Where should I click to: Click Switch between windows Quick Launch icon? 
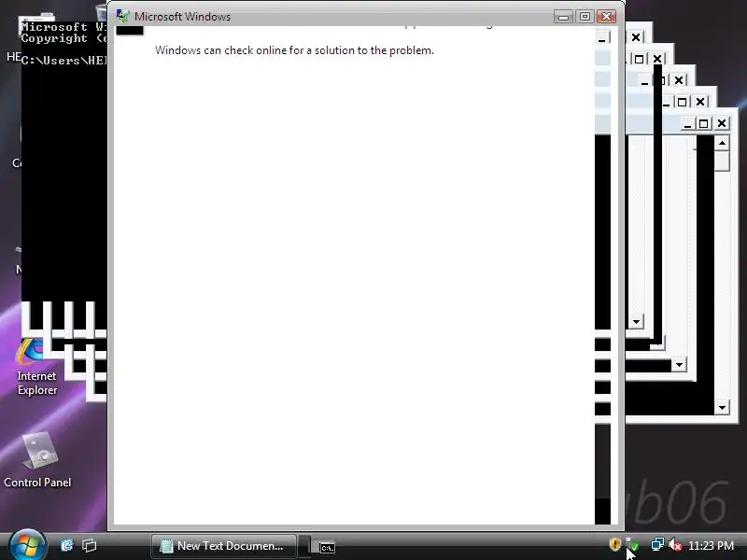pos(89,545)
